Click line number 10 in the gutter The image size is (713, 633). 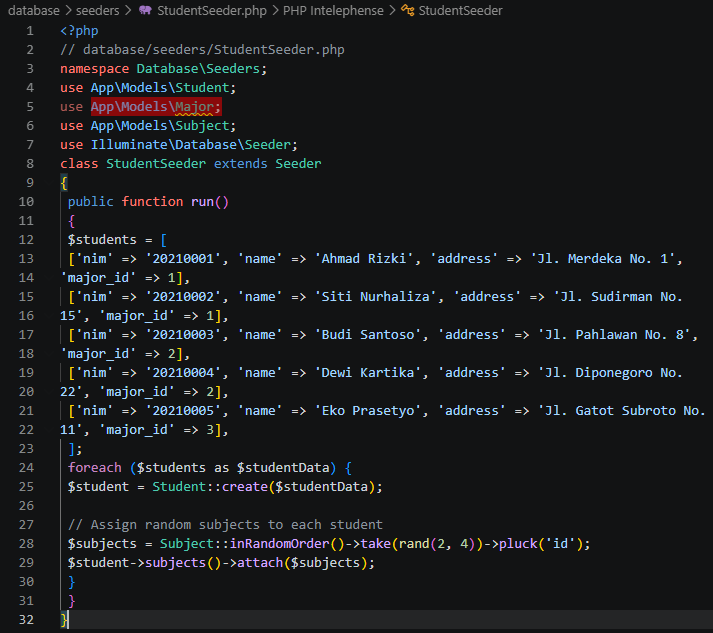pos(26,202)
